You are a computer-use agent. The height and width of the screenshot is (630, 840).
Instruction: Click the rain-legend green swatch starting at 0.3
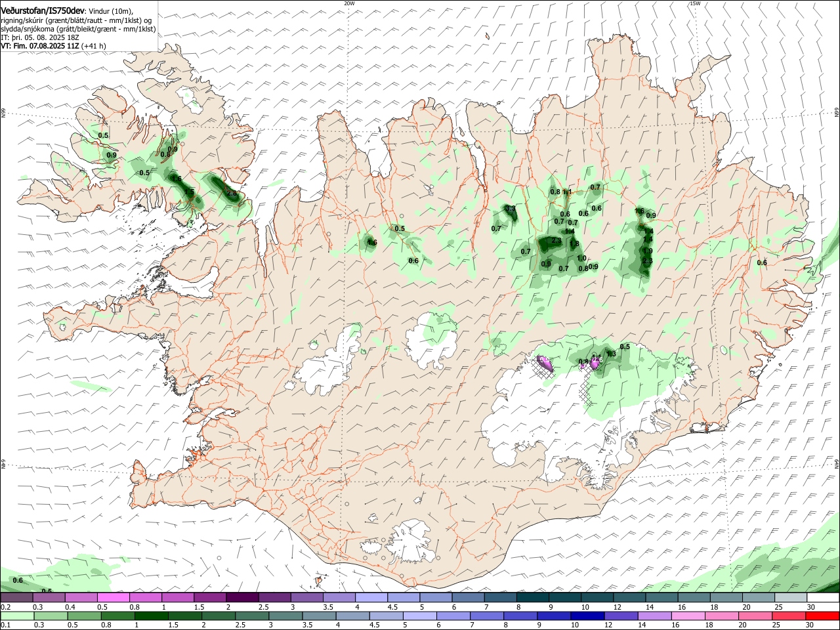[x=51, y=616]
